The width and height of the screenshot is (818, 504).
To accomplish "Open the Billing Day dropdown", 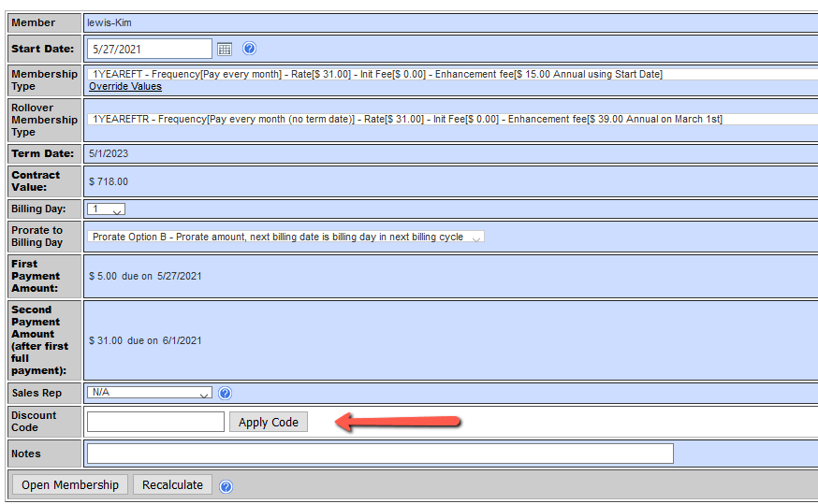I will tap(107, 209).
